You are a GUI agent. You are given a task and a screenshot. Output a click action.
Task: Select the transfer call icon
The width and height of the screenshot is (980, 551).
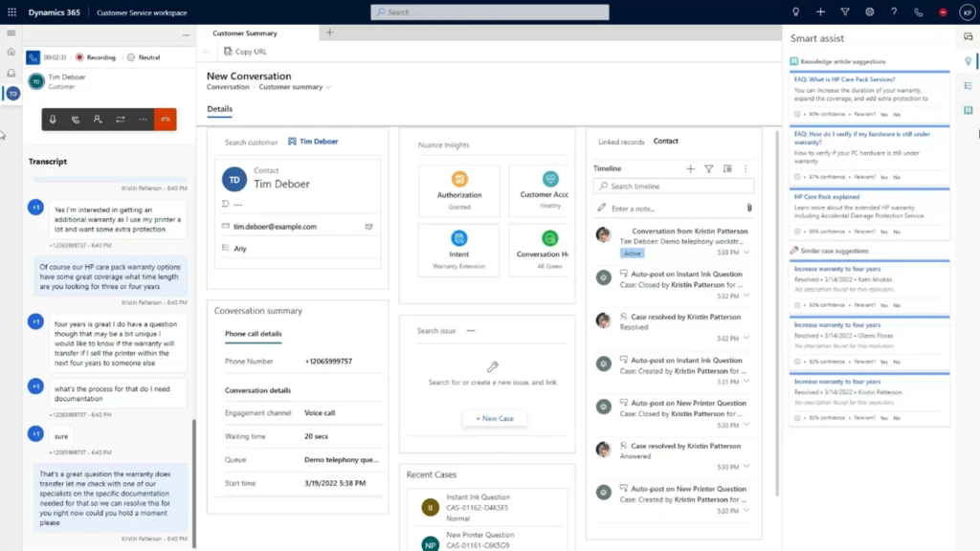[x=121, y=120]
